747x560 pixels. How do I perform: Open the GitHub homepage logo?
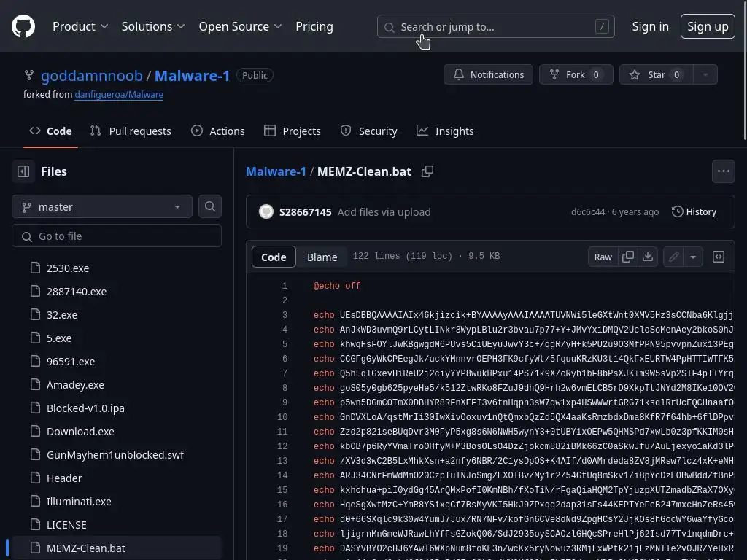(x=23, y=26)
